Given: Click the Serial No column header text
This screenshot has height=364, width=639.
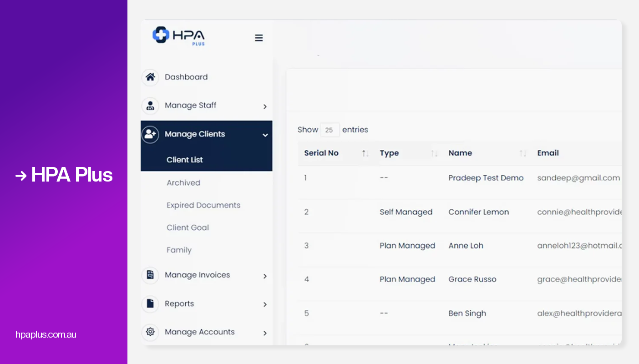Looking at the screenshot, I should coord(321,153).
